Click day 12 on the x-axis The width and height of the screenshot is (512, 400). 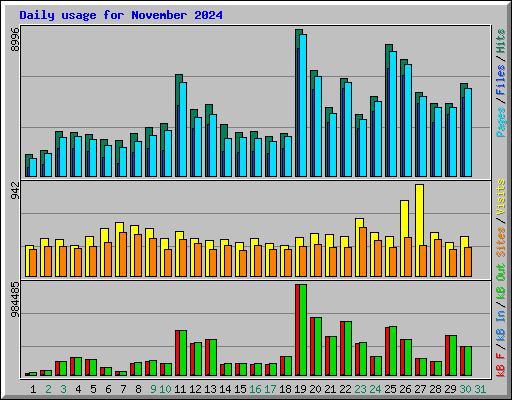coord(195,389)
